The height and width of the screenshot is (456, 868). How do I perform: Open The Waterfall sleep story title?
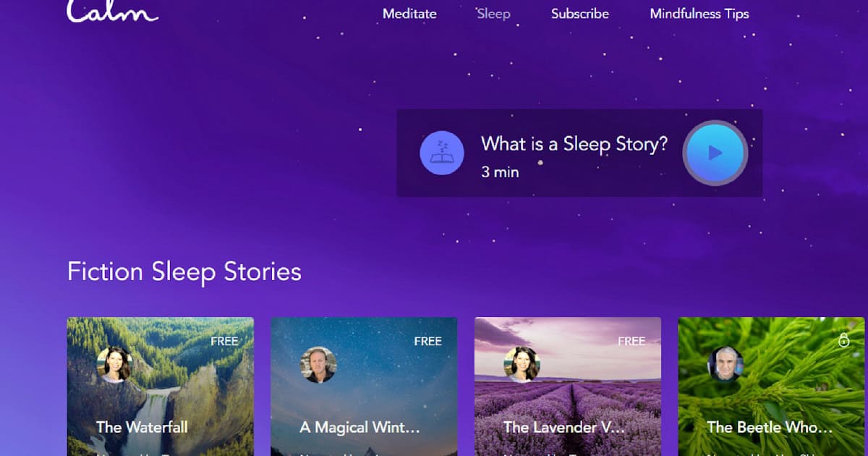[x=142, y=427]
